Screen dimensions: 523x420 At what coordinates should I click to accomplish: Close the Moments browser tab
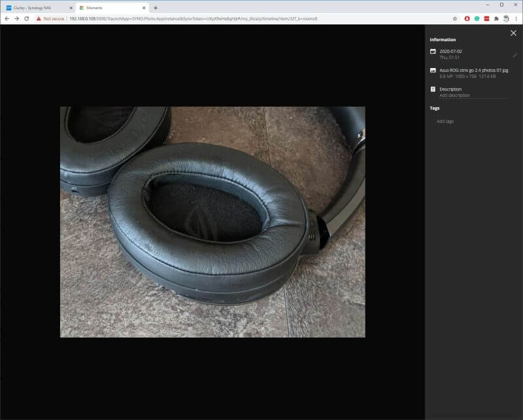click(144, 8)
